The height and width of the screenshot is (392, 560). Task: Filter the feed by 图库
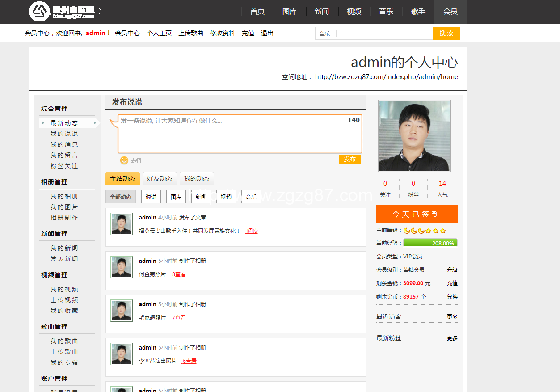point(176,197)
